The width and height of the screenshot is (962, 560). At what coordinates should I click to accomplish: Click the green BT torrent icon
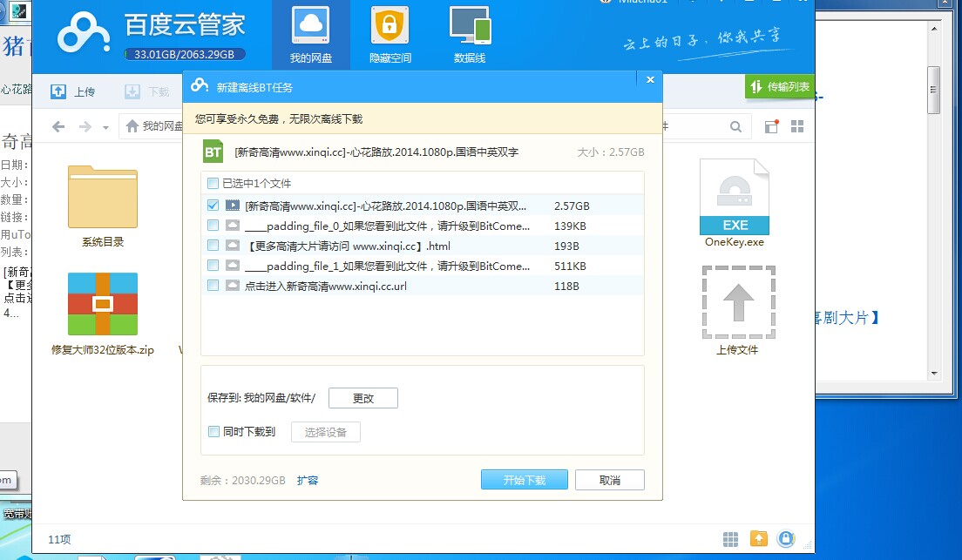pos(213,152)
